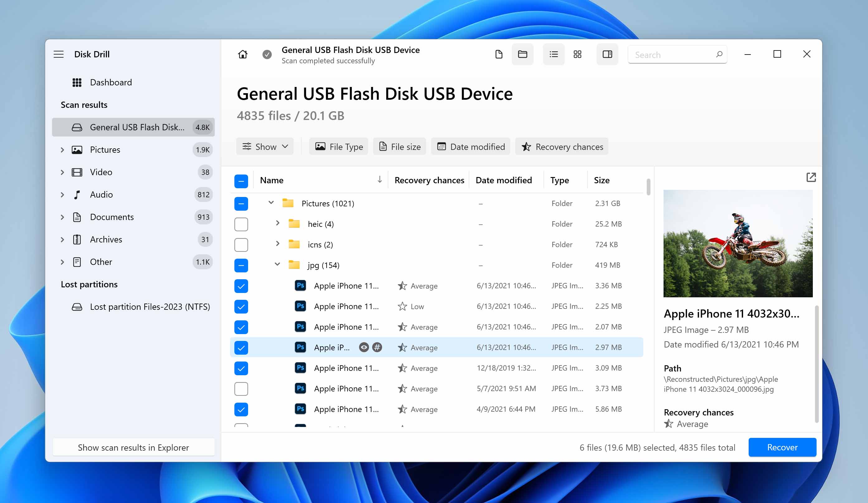868x503 pixels.
Task: Click the hash icon on highlighted row
Action: click(x=377, y=347)
